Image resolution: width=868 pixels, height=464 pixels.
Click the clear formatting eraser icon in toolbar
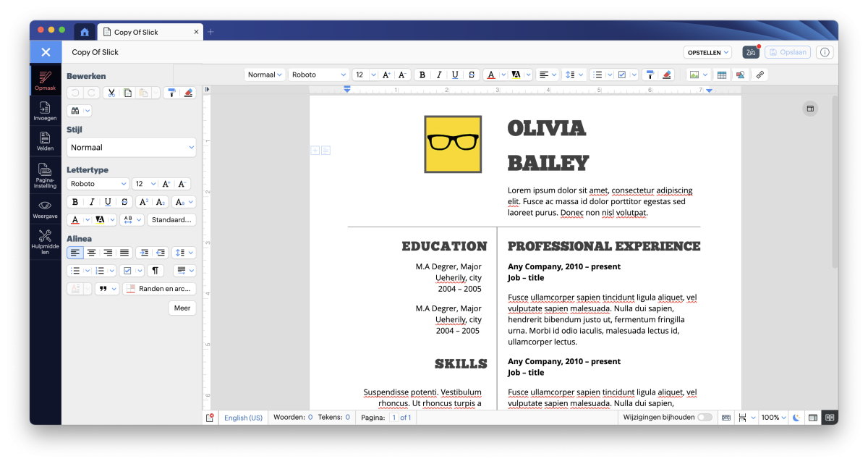(x=667, y=75)
